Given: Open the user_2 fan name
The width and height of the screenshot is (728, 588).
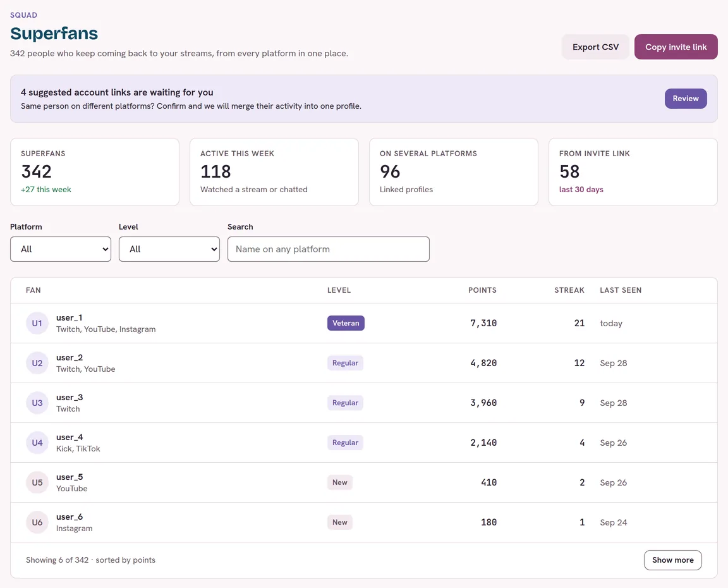Looking at the screenshot, I should coord(69,358).
